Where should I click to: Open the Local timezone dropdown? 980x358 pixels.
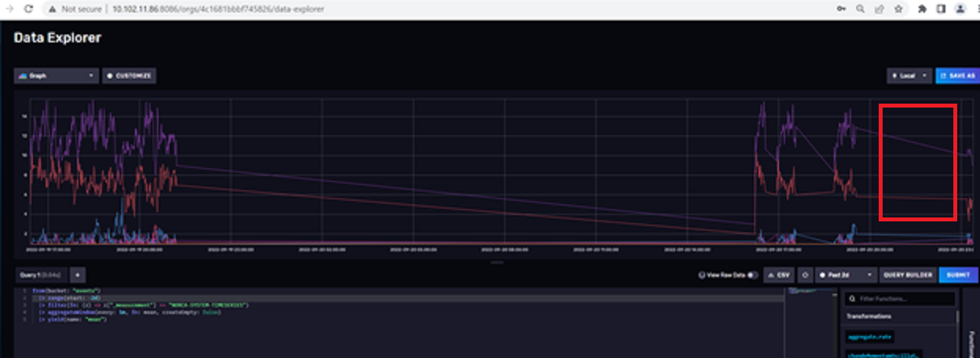click(x=909, y=76)
